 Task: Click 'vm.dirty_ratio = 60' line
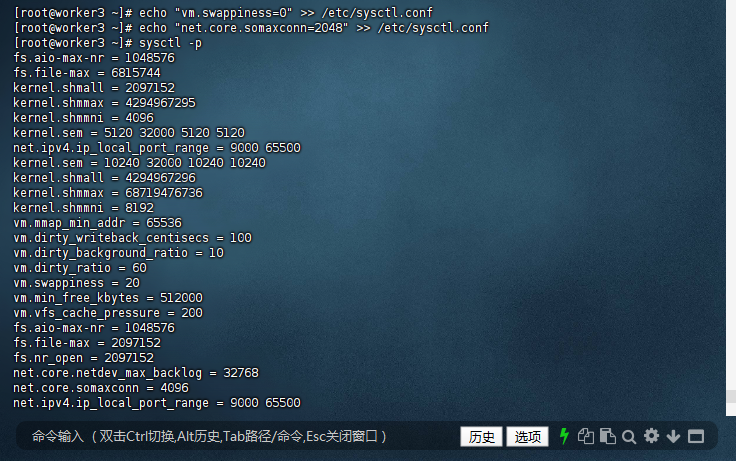80,269
